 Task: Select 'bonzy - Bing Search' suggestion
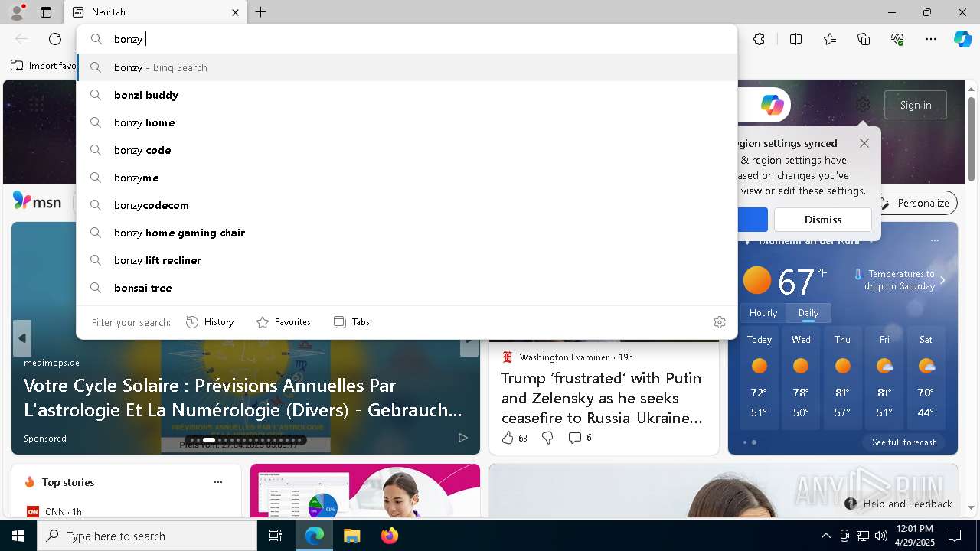point(407,67)
